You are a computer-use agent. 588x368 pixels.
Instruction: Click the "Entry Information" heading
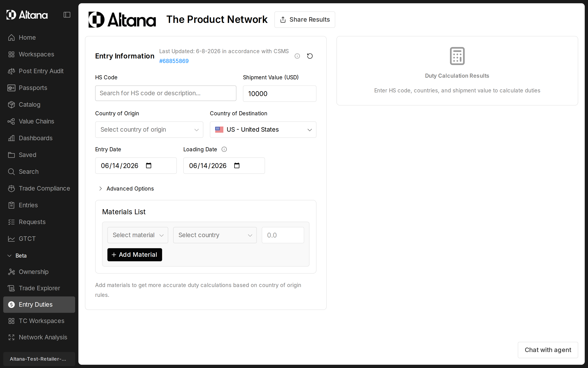[x=125, y=56]
